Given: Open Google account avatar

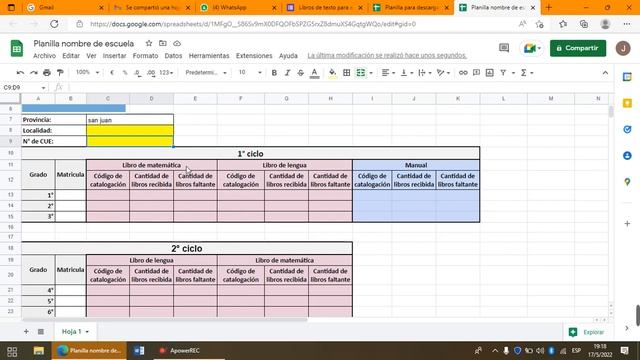Looking at the screenshot, I should (623, 48).
